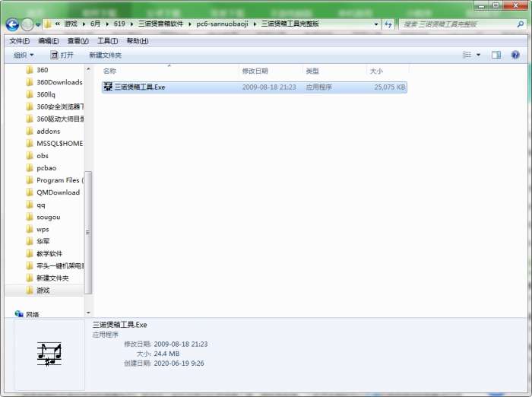Click the file thumbnail in details pane
This screenshot has width=532, height=397.
pos(49,354)
